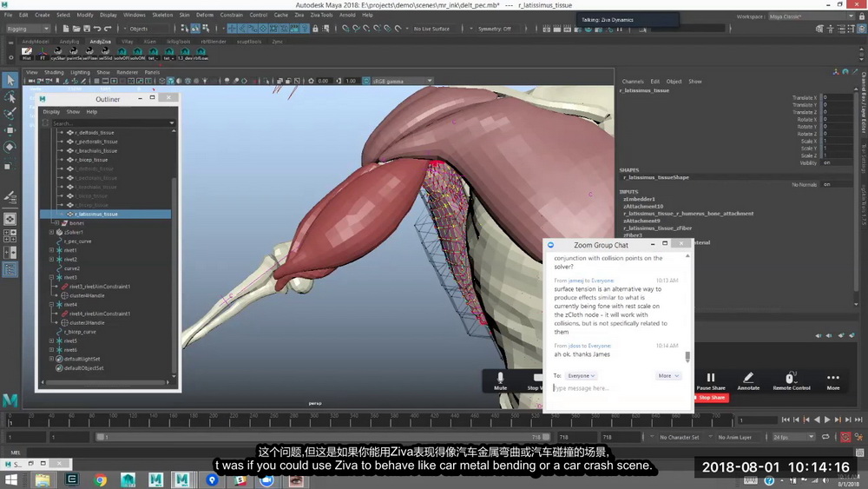Activate the Move tool in toolbox
This screenshot has width=868, height=489.
coord(10,130)
